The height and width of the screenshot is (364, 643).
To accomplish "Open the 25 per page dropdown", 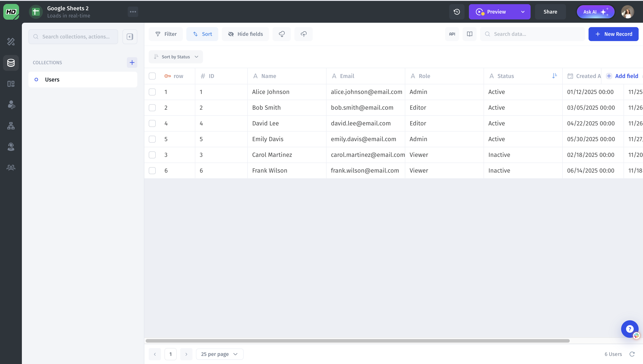I will [x=219, y=354].
